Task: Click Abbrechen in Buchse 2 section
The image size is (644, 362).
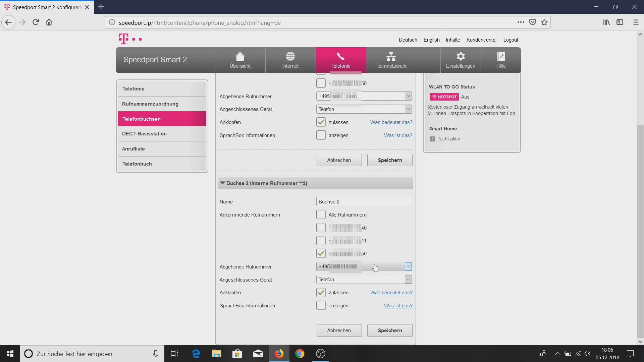Action: tap(339, 330)
